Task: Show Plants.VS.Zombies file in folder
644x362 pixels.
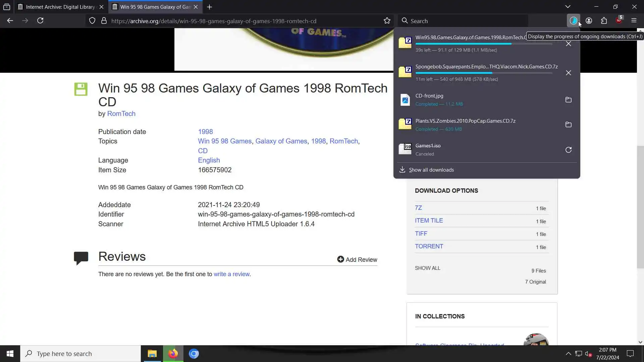Action: (568, 125)
